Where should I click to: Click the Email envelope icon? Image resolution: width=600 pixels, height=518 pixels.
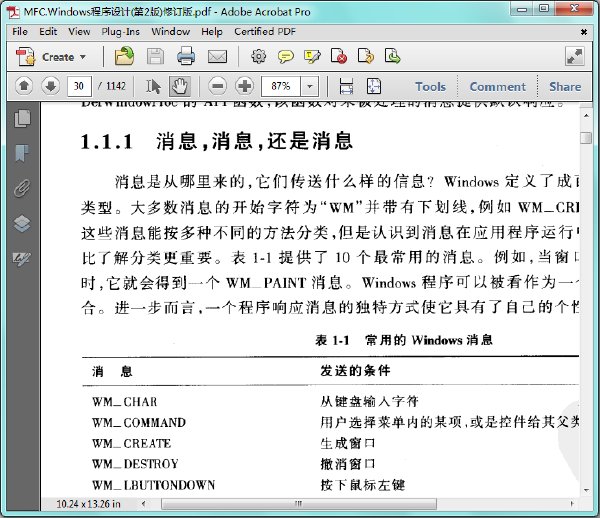point(217,57)
